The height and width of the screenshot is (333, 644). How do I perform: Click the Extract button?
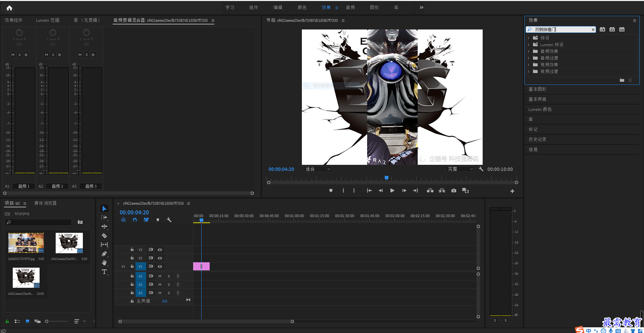click(442, 191)
